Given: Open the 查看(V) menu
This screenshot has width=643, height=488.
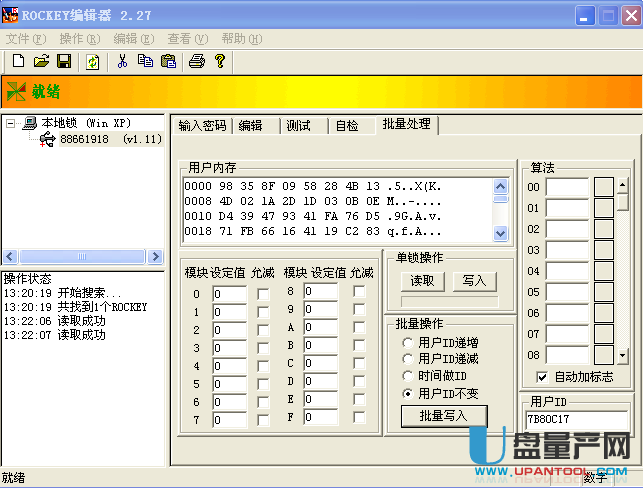Looking at the screenshot, I should tap(188, 39).
